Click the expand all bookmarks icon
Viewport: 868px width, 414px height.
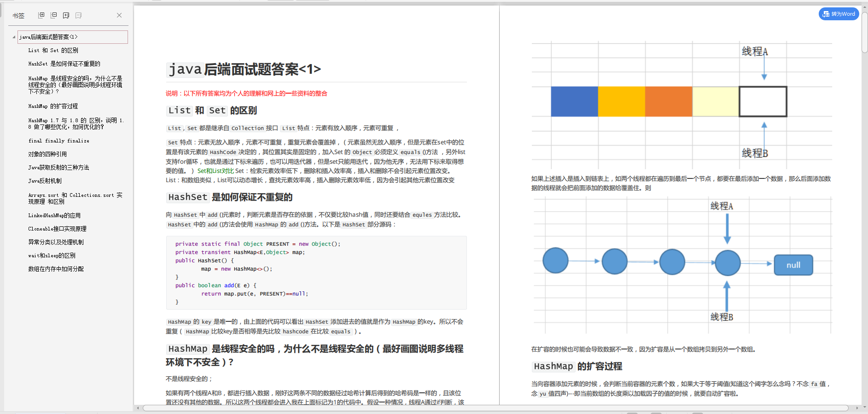point(41,15)
